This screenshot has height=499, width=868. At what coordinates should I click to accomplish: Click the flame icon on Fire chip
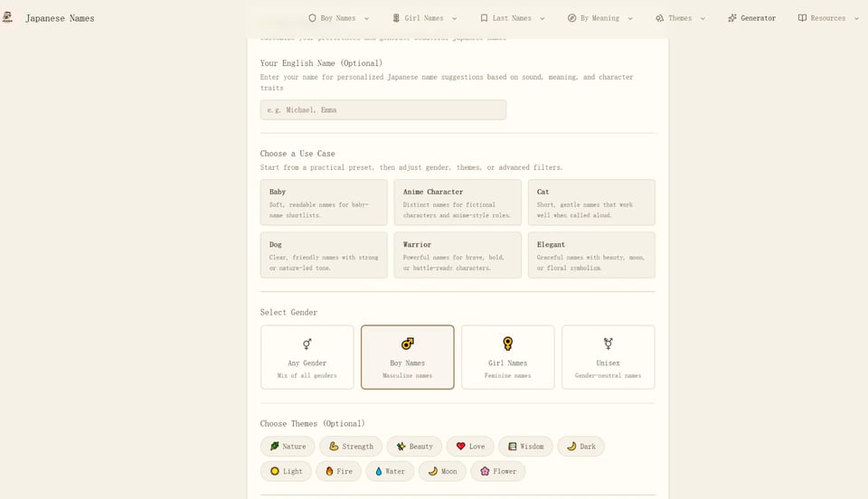(x=329, y=471)
